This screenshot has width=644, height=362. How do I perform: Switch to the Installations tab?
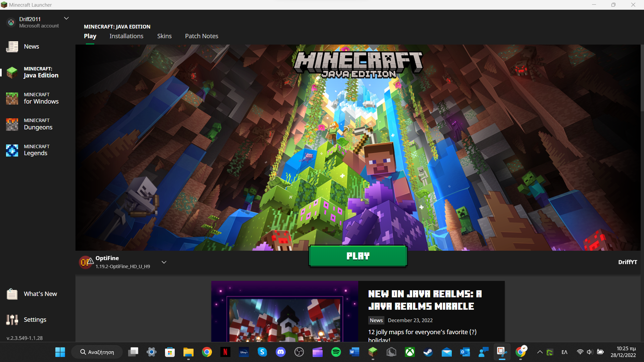(126, 36)
